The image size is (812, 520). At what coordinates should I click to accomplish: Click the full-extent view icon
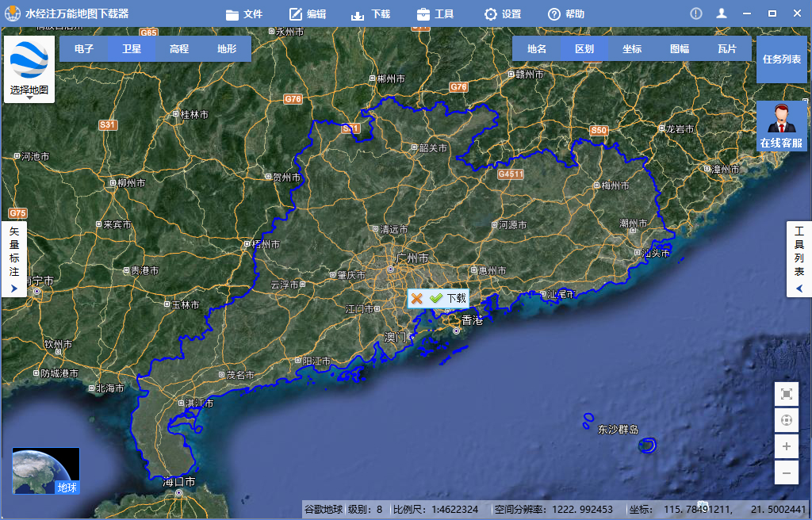pyautogui.click(x=786, y=394)
